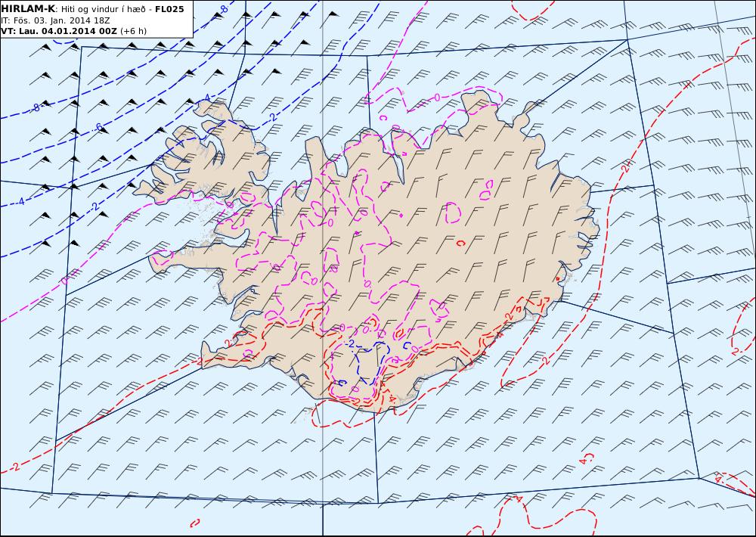Click the IT: Fös. 03. Jan. 2014 18Z line
This screenshot has height=537, width=756.
point(55,20)
